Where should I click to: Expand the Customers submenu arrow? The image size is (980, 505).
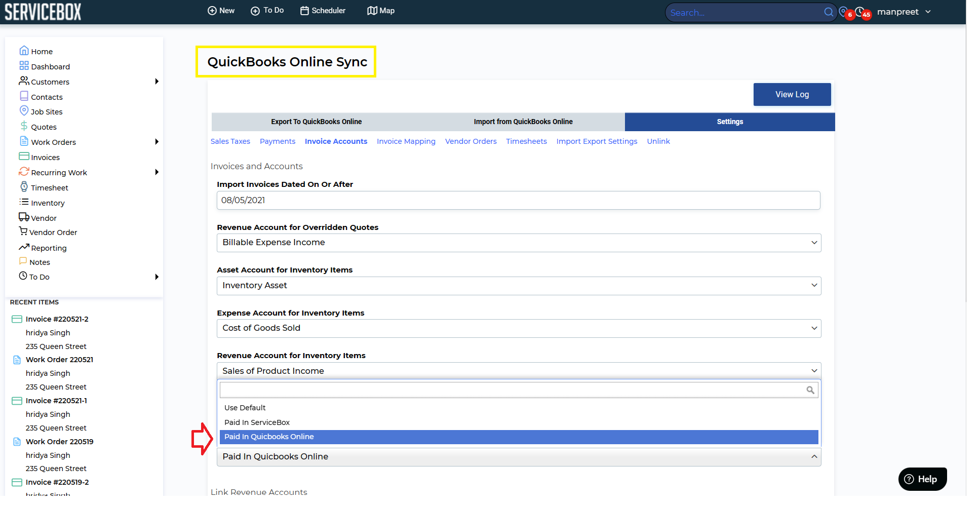point(156,82)
